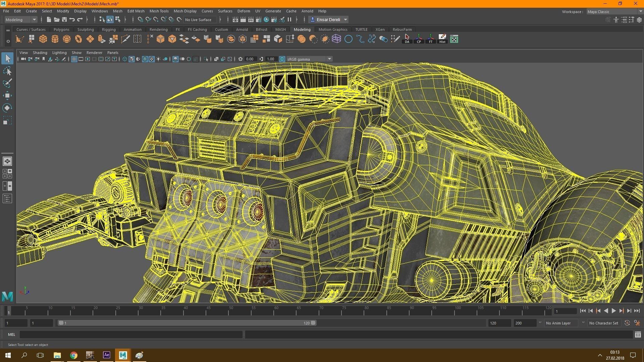
Task: Toggle auto keyframe button
Action: coord(627,323)
